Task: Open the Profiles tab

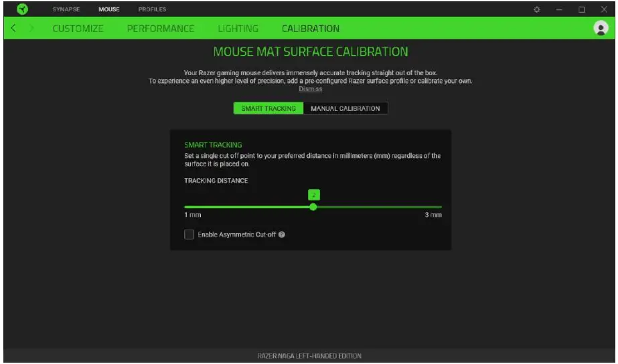Action: pos(152,9)
